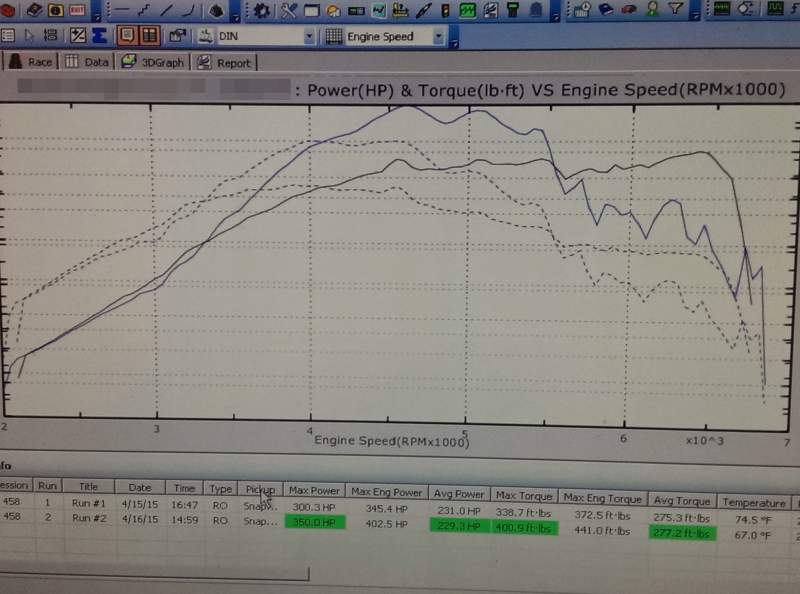Click the Avg Torque column header
800x594 pixels.
[x=680, y=500]
